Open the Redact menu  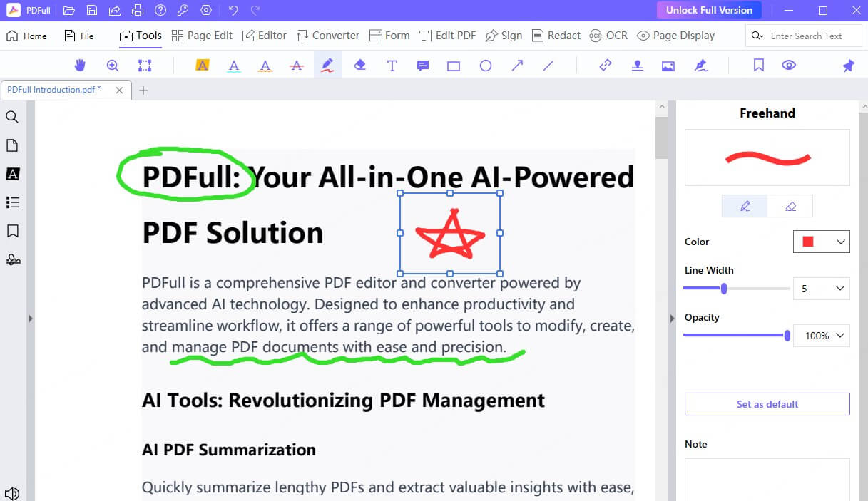(x=556, y=35)
